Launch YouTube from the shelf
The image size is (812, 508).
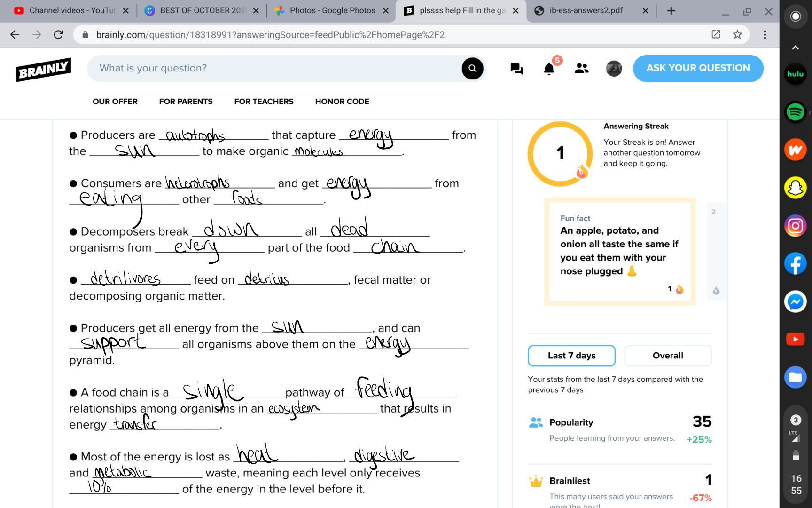tap(795, 339)
